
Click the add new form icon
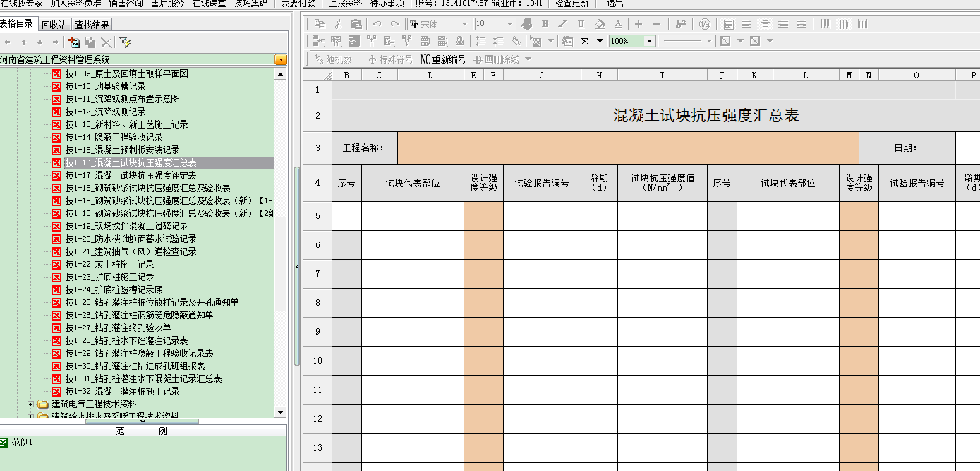point(73,42)
